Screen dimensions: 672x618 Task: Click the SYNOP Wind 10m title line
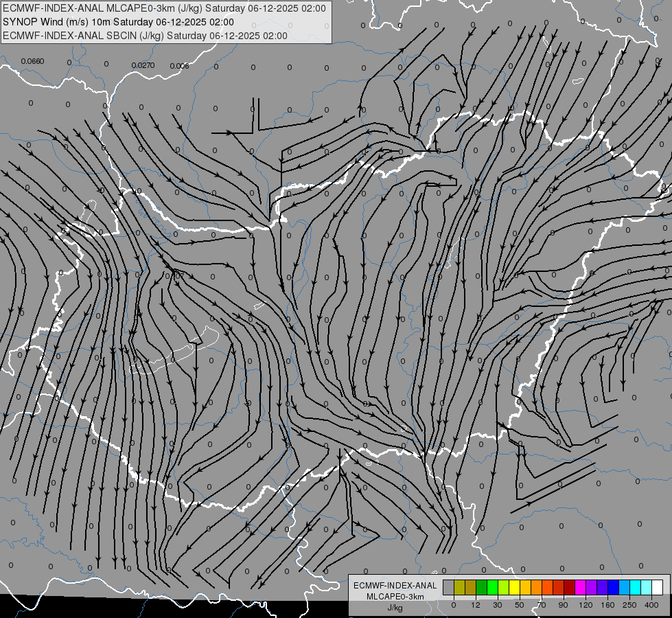click(118, 22)
